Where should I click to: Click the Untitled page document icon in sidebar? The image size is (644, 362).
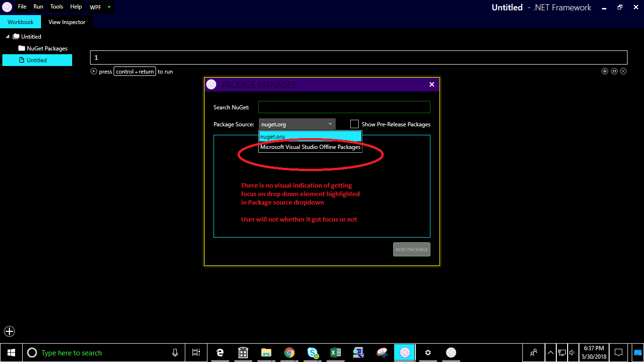(22, 60)
